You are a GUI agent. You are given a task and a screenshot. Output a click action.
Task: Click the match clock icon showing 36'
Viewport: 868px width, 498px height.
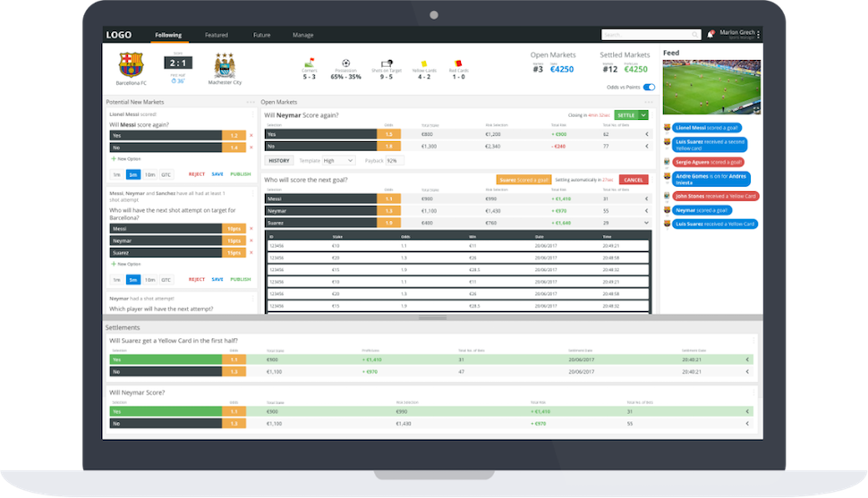174,81
